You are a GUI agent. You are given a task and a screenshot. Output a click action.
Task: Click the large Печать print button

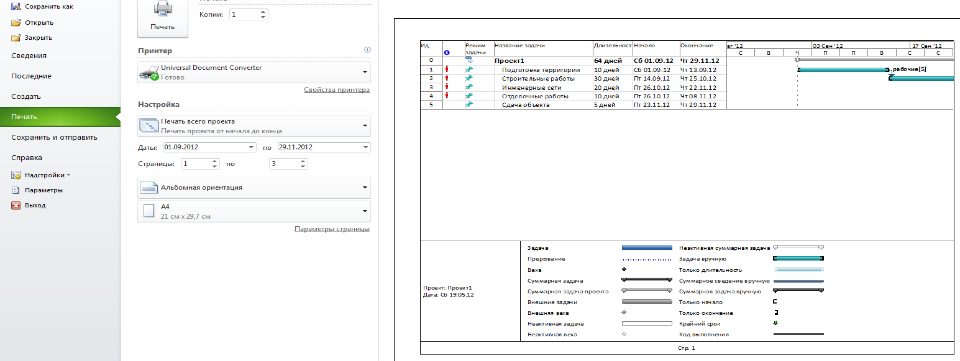tap(162, 18)
